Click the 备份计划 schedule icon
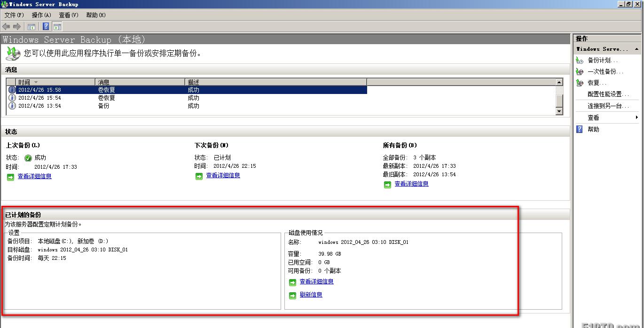Viewport: 644px width, 328px height. [x=580, y=60]
